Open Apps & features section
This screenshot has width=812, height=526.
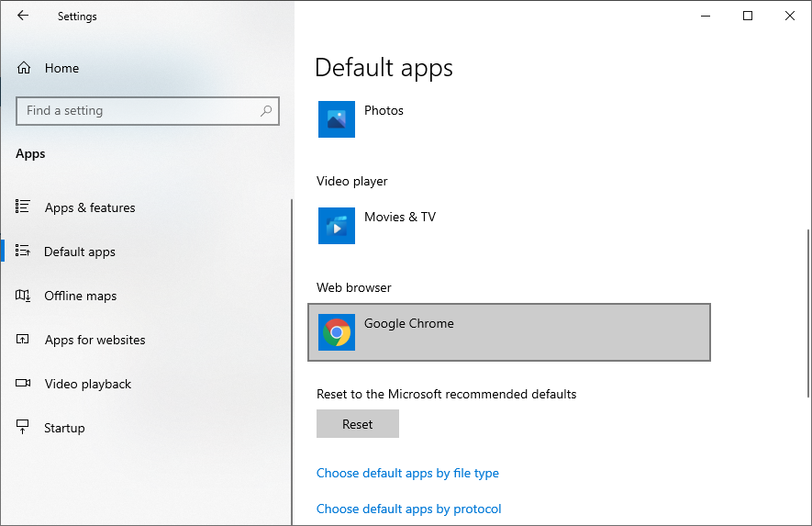click(x=90, y=207)
